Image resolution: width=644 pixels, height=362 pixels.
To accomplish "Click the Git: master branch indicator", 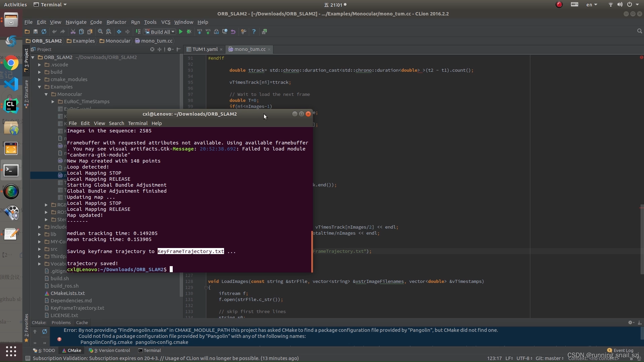I will (x=549, y=358).
